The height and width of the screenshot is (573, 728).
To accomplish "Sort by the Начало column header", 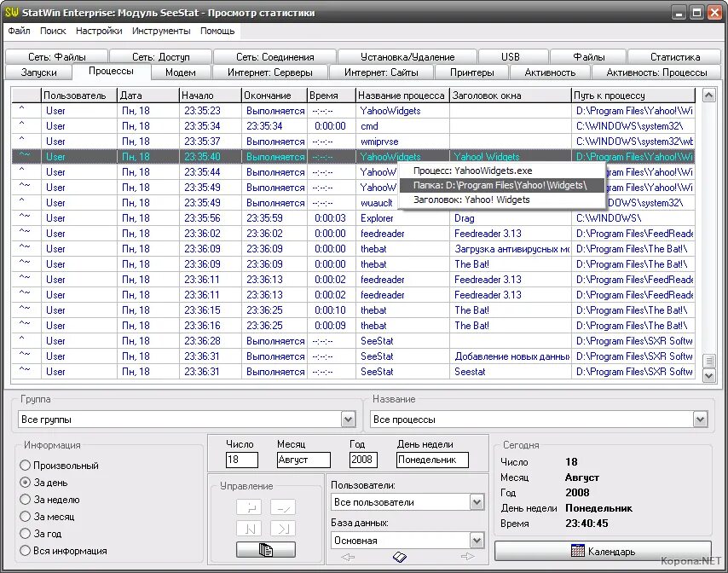I will click(211, 95).
